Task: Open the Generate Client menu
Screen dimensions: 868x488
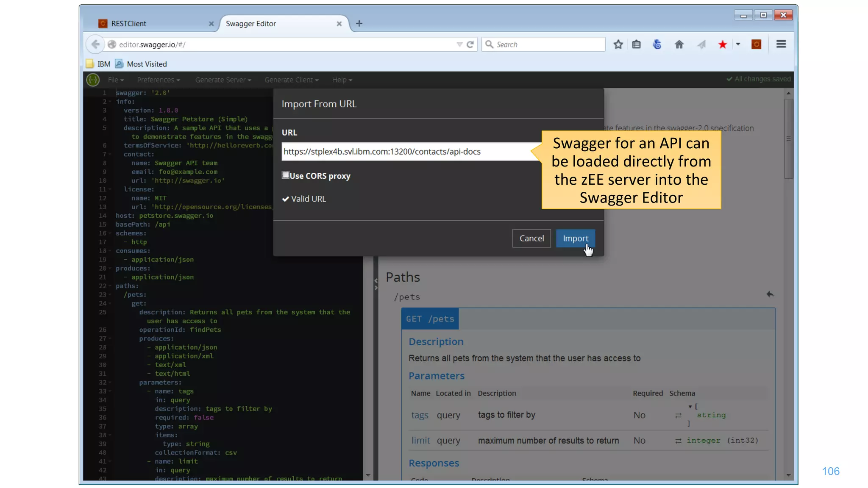Action: tap(292, 80)
